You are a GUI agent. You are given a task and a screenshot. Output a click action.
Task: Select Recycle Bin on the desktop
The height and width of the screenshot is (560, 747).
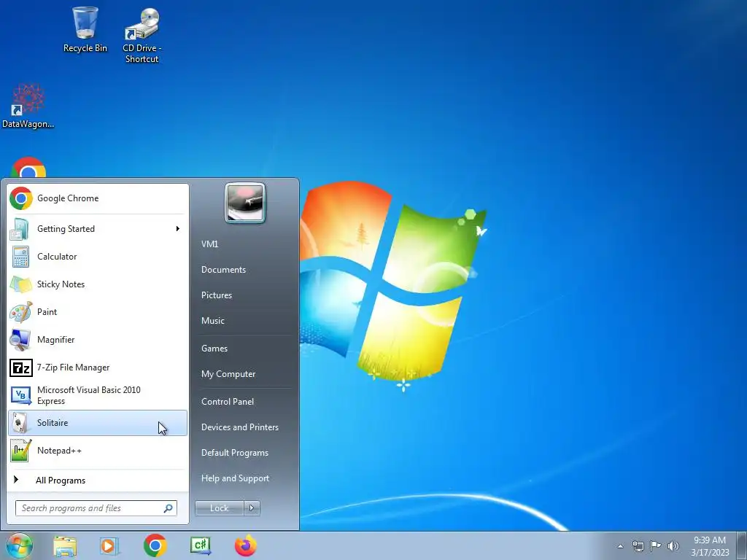(85, 29)
